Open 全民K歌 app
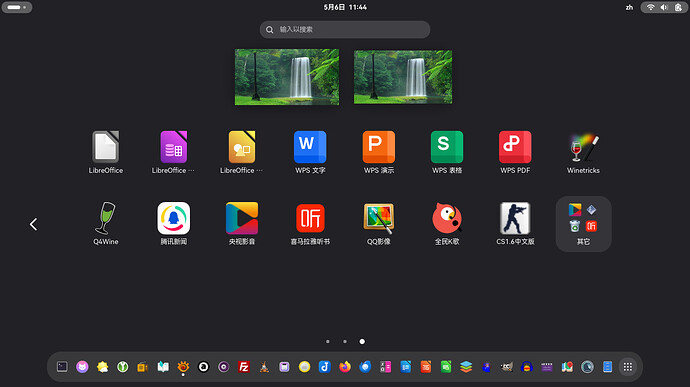 tap(447, 224)
